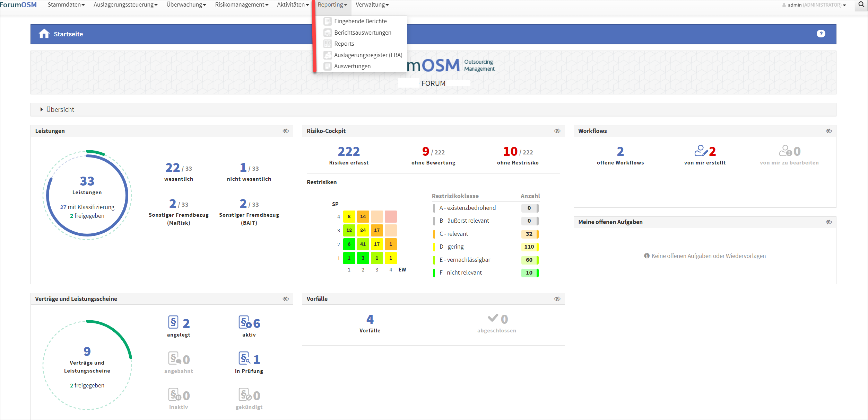Click the 222 Risiken erfasst link
The width and height of the screenshot is (868, 420).
349,152
